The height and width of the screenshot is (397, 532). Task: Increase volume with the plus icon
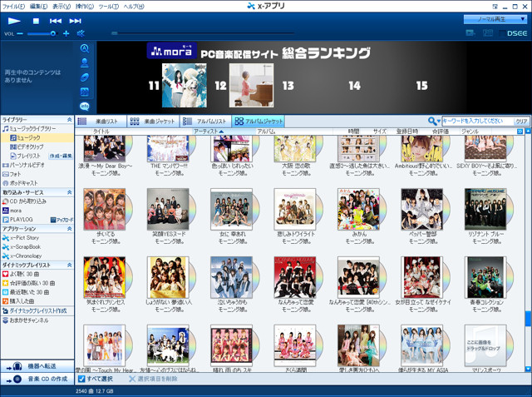click(66, 33)
